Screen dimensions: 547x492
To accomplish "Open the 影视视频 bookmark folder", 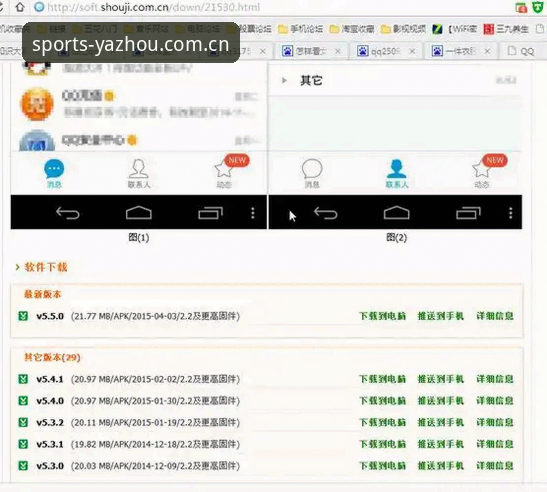I will tap(403, 29).
